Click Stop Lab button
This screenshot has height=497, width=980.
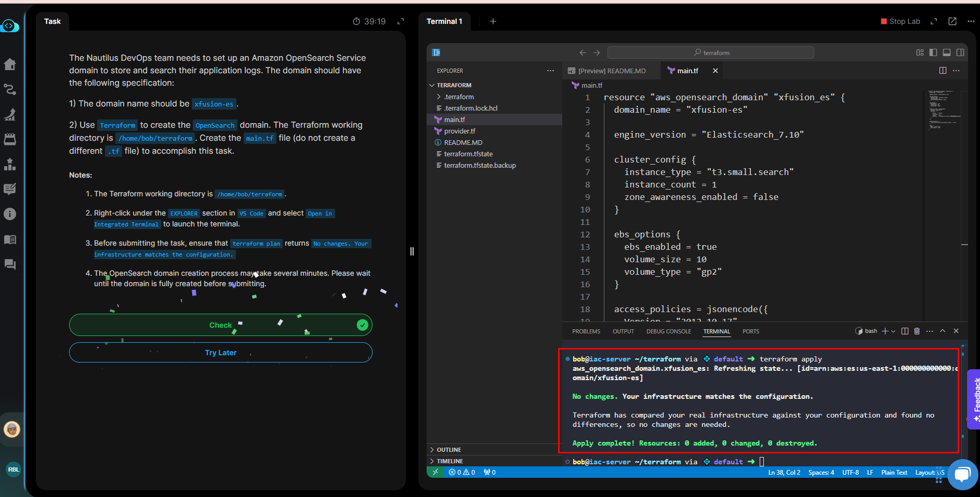[x=900, y=21]
